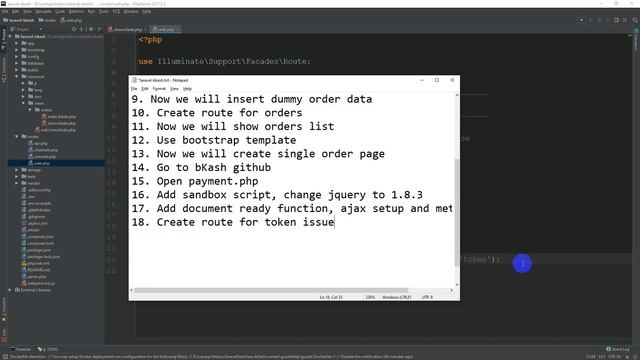Viewport: 640px width, 360px height.
Task: Expand the vendor folder arrow
Action: (x=17, y=183)
